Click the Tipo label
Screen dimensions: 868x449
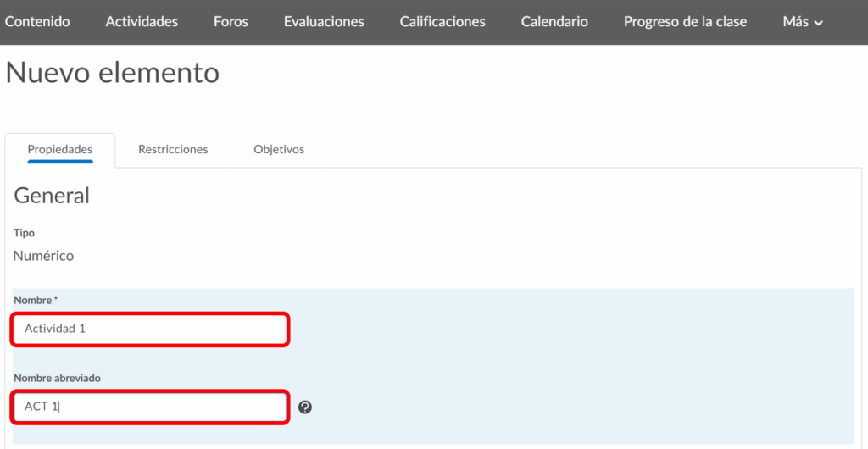click(x=24, y=233)
